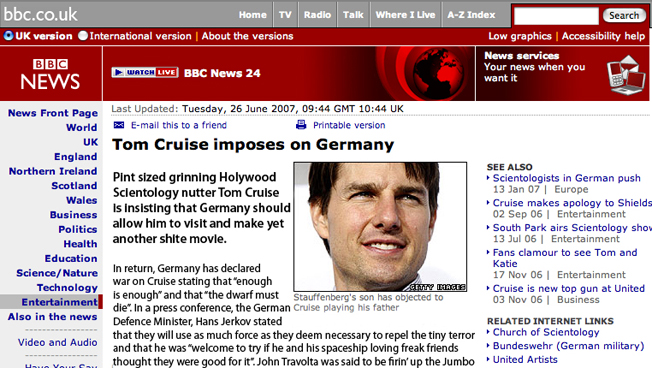652x368 pixels.
Task: Open Accessibility help link
Action: coord(603,36)
